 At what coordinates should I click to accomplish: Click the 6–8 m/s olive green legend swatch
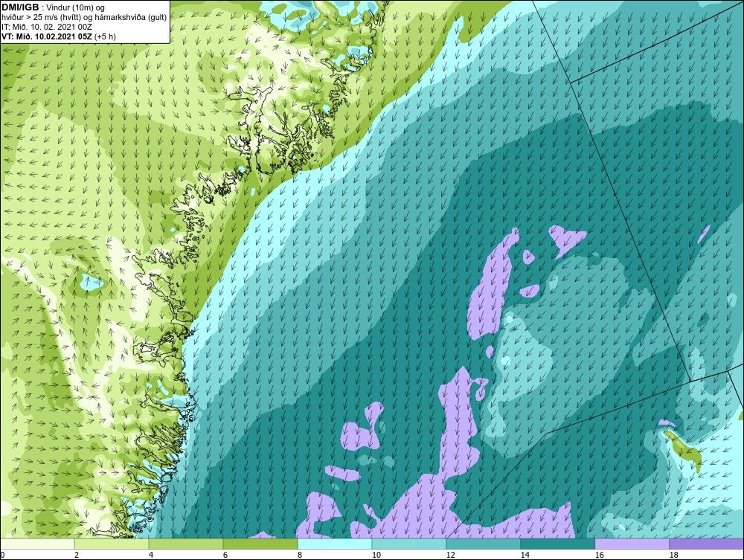260,544
